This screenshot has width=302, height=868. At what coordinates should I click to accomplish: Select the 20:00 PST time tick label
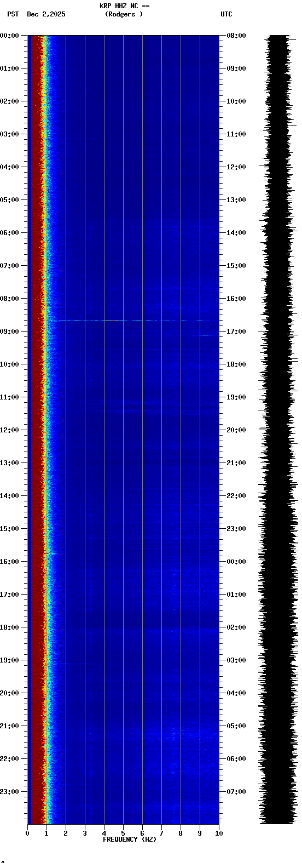(9, 693)
